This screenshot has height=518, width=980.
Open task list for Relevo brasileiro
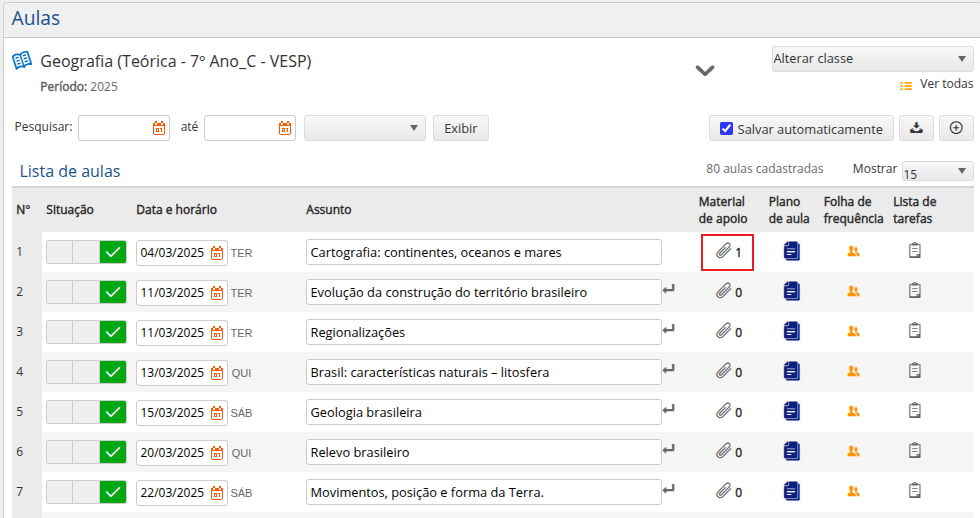click(914, 451)
